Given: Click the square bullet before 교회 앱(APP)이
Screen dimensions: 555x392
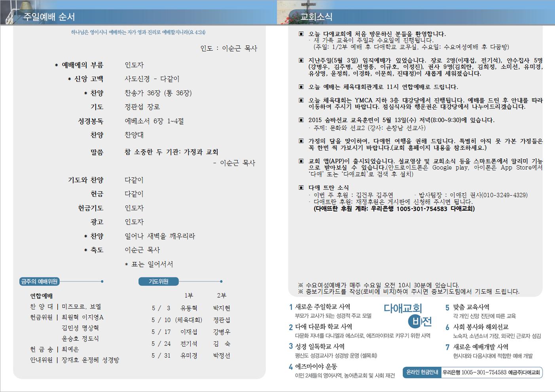Looking at the screenshot, I should [x=301, y=161].
